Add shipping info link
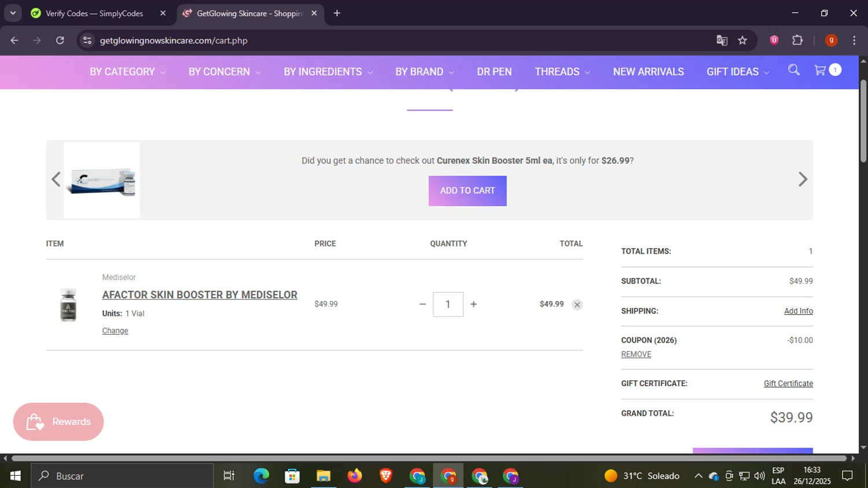 click(x=798, y=311)
